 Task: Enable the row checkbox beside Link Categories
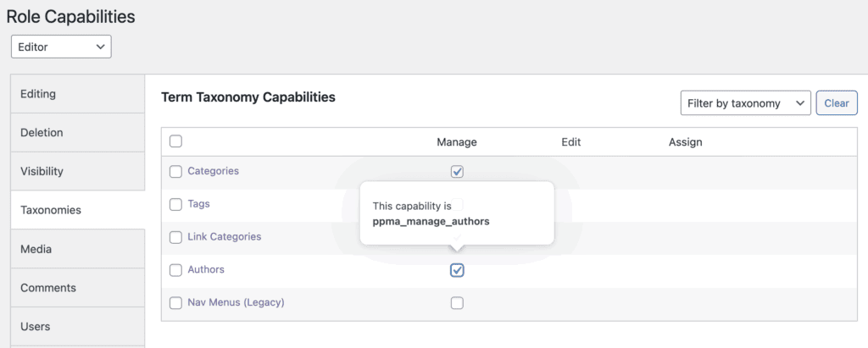(175, 237)
